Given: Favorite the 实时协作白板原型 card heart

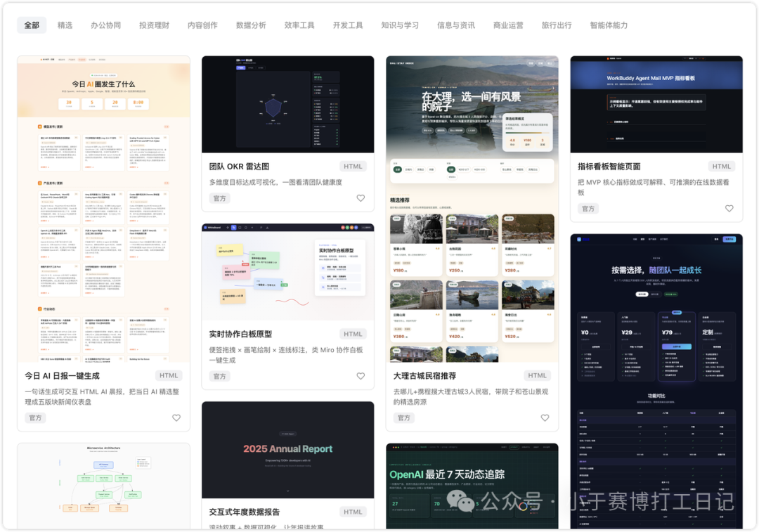Looking at the screenshot, I should coord(361,376).
